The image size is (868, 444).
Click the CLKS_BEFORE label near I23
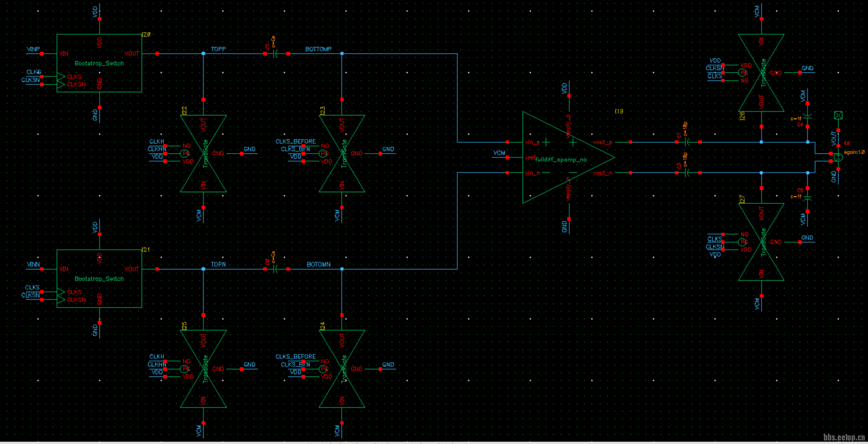296,142
